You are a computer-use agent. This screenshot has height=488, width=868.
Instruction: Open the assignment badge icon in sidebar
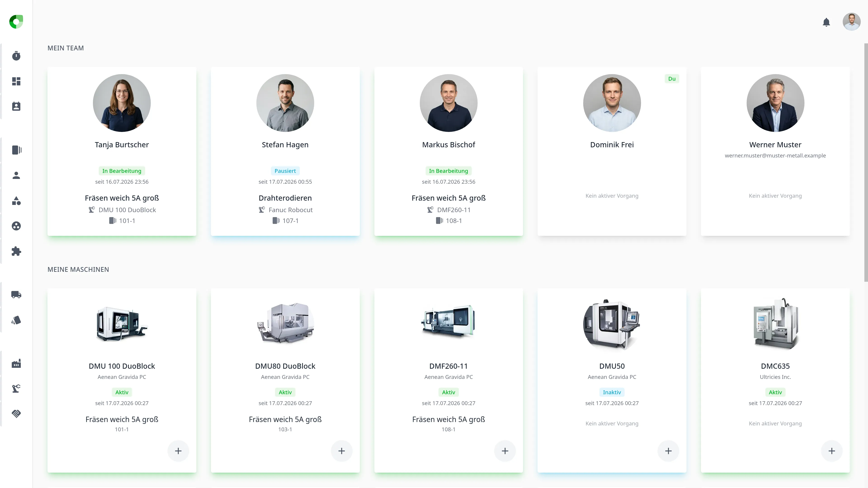click(16, 106)
